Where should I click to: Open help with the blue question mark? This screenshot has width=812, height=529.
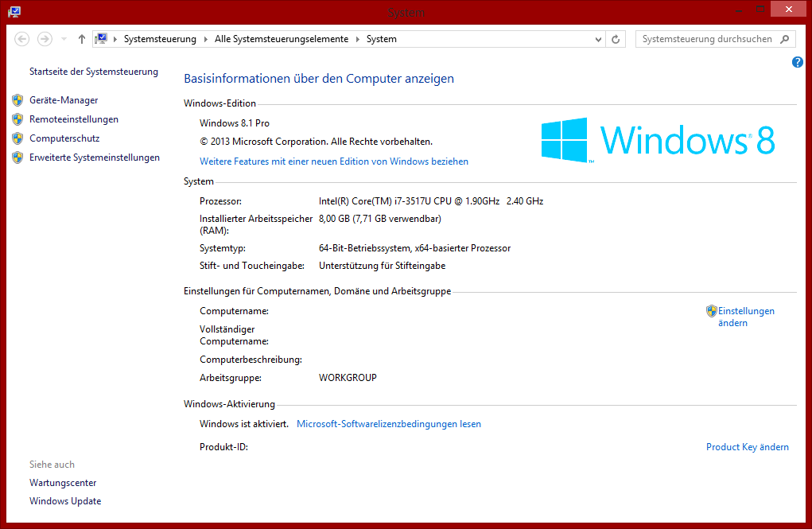coord(798,62)
